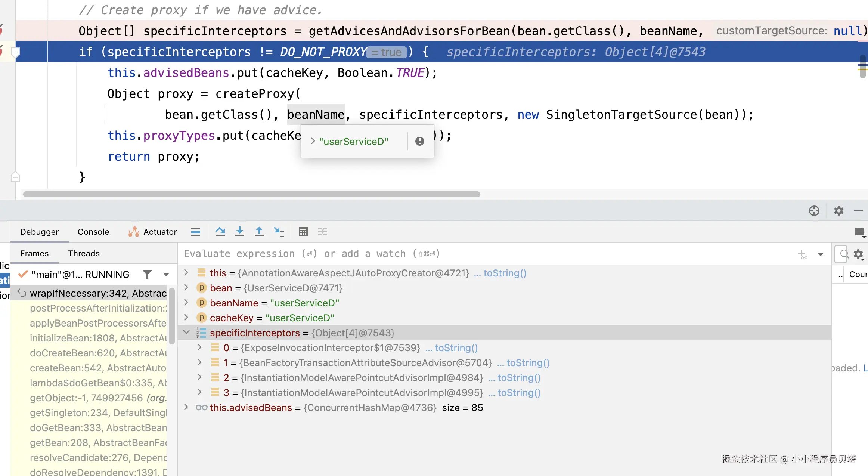Click the Step Out debugger icon

pyautogui.click(x=259, y=232)
